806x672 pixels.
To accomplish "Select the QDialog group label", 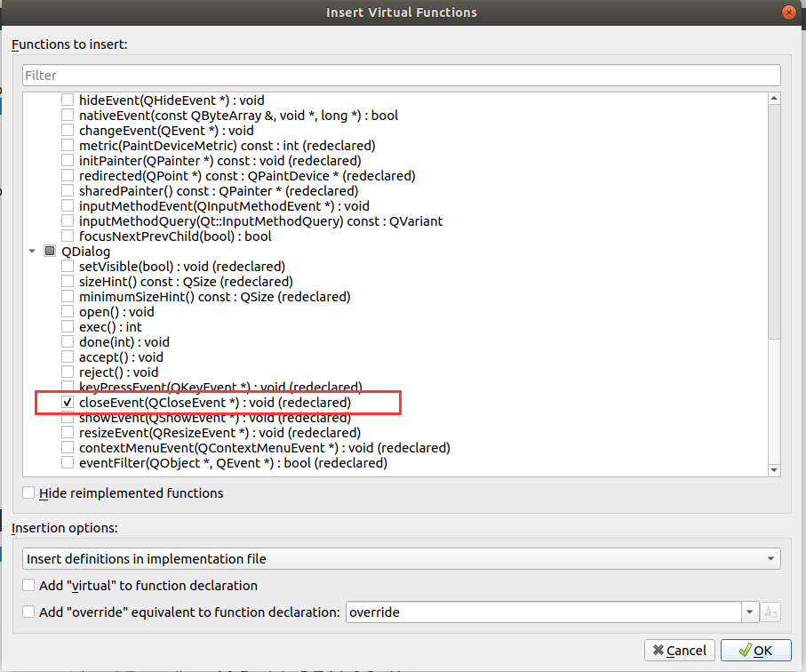I will click(86, 252).
